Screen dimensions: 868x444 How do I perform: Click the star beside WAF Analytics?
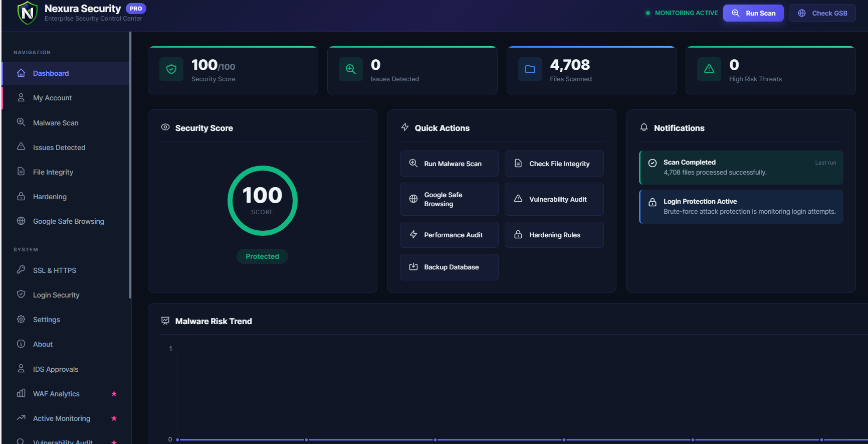(x=114, y=394)
